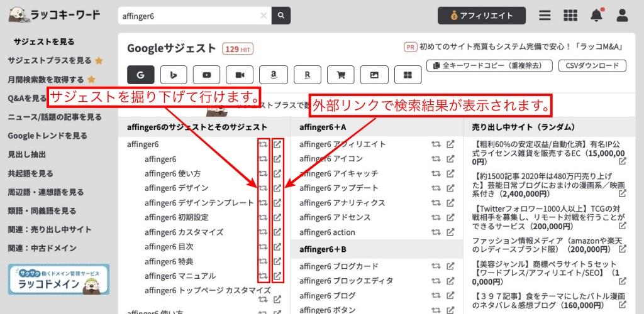
Task: Select the video camera suggest source icon
Action: pos(240,75)
